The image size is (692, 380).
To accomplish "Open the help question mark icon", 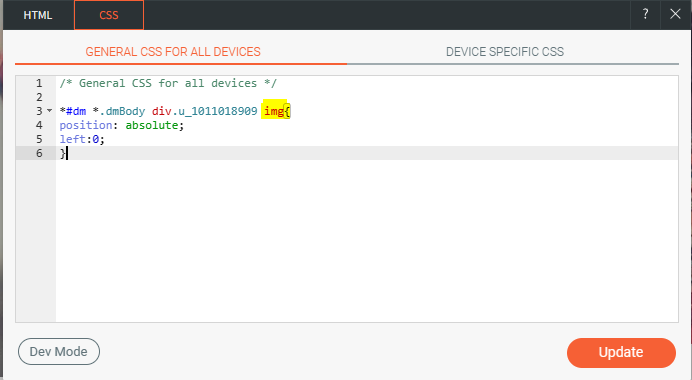I will pyautogui.click(x=645, y=14).
